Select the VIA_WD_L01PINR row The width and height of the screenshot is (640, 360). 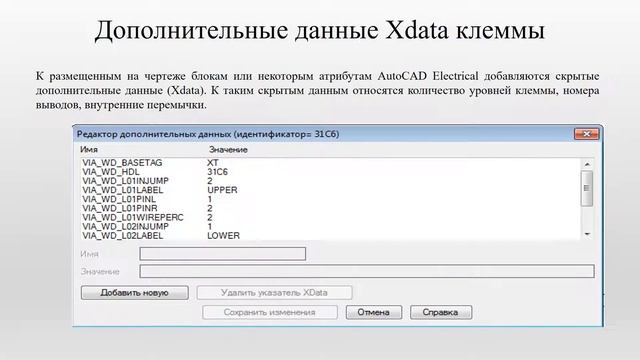(x=331, y=208)
